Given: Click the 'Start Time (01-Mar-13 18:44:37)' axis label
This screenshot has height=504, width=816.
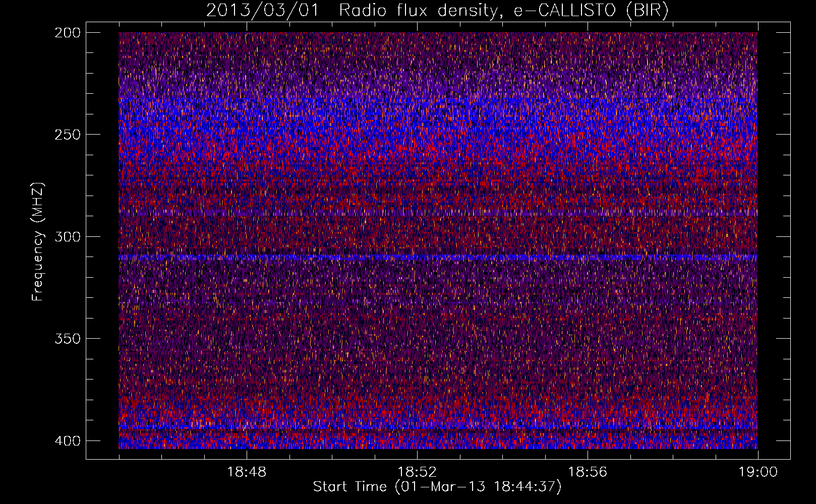Looking at the screenshot, I should tap(437, 487).
